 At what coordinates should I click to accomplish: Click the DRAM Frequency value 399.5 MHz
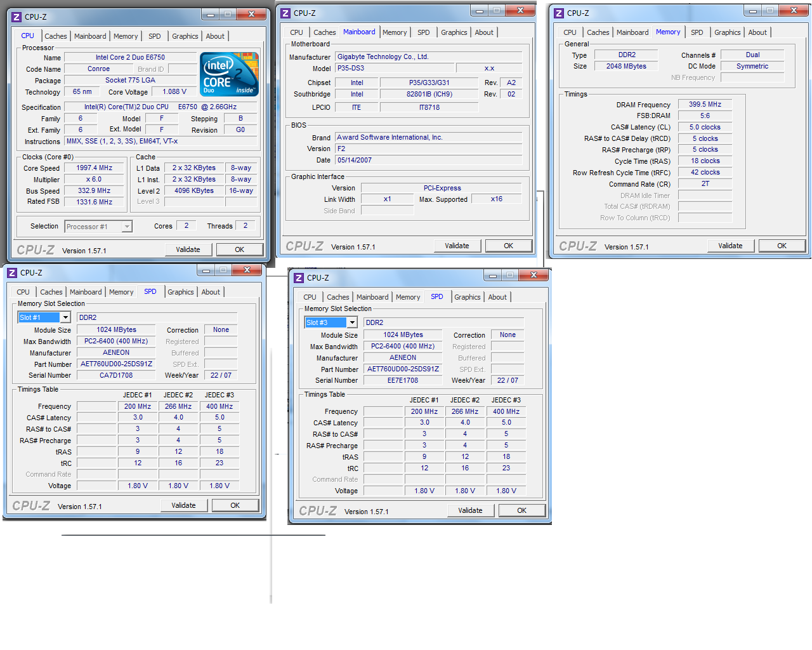coord(705,104)
